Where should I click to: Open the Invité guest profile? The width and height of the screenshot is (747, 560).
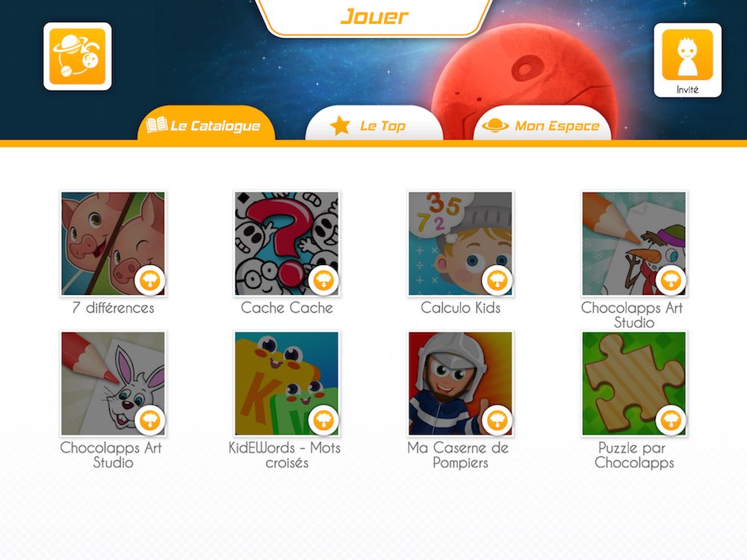point(687,60)
